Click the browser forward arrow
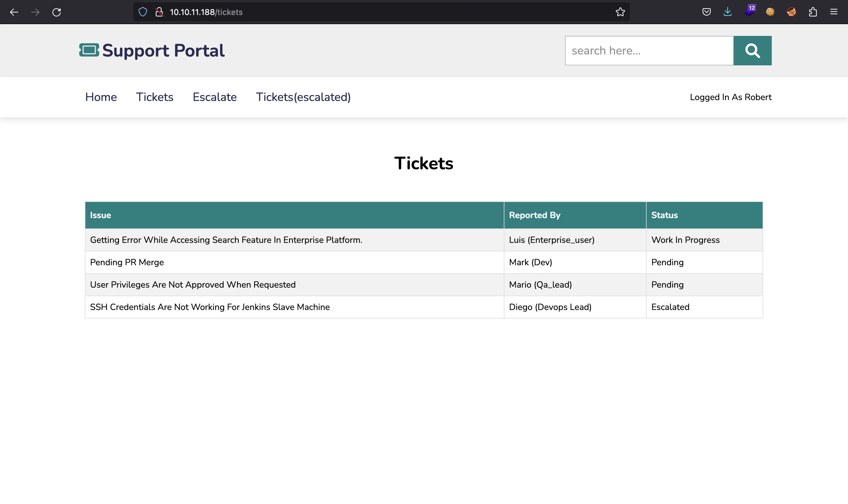This screenshot has width=848, height=504. [x=35, y=12]
